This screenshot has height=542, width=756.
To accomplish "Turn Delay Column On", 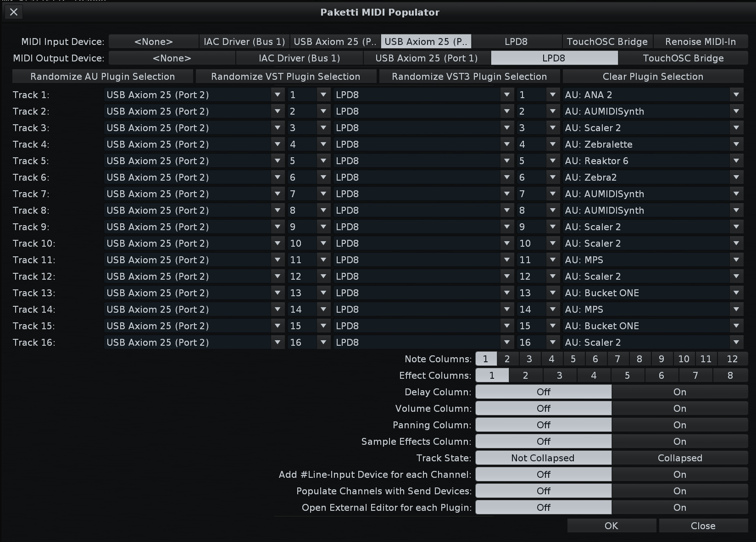I will pyautogui.click(x=679, y=392).
